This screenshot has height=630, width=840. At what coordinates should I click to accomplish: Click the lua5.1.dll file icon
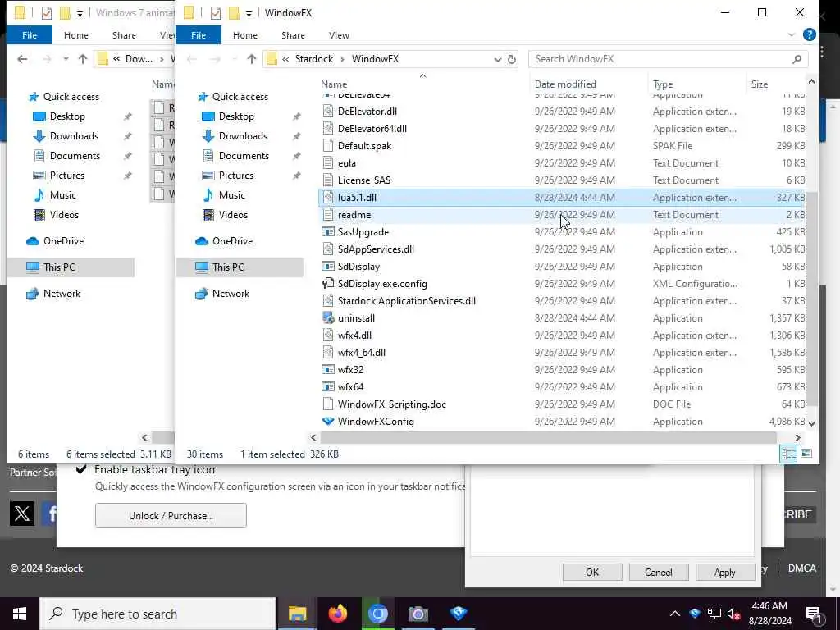pyautogui.click(x=328, y=198)
